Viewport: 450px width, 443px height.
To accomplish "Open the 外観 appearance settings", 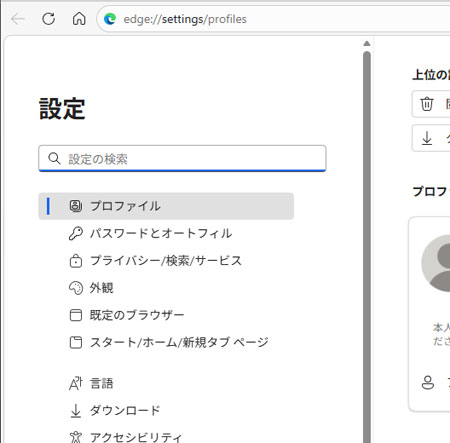I will 166,288.
